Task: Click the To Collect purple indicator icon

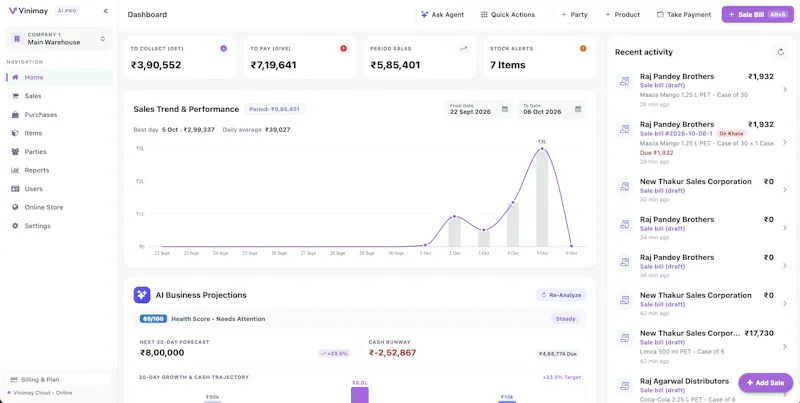Action: coord(223,48)
